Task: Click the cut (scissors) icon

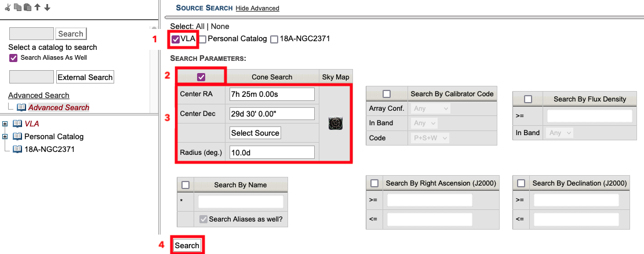Action: point(8,8)
